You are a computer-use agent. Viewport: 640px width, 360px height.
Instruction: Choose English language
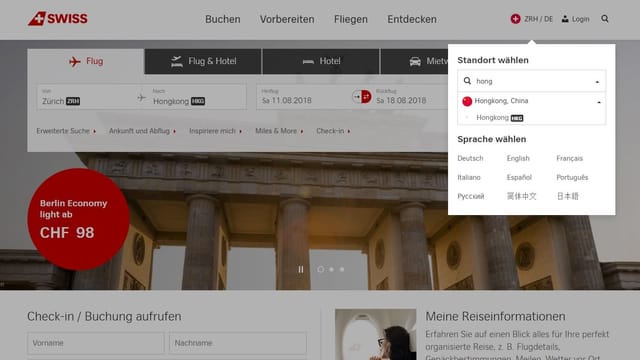pyautogui.click(x=518, y=158)
